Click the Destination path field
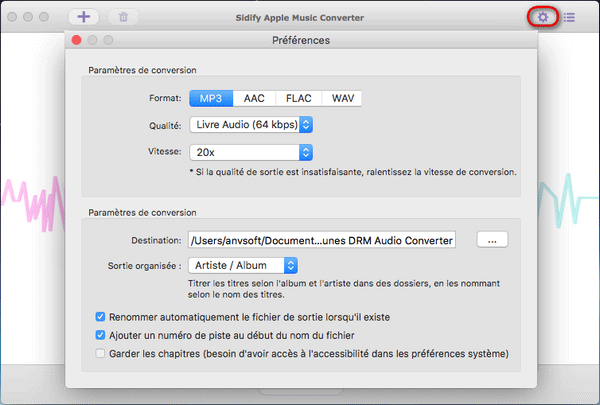This screenshot has height=405, width=600. pyautogui.click(x=321, y=239)
